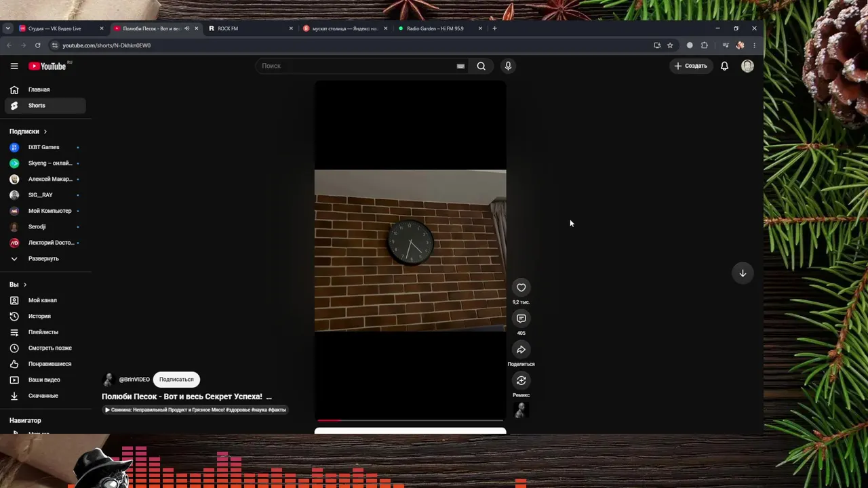This screenshot has width=868, height=488.
Task: Open the on-screen keyboard in search box
Action: pyautogui.click(x=460, y=66)
